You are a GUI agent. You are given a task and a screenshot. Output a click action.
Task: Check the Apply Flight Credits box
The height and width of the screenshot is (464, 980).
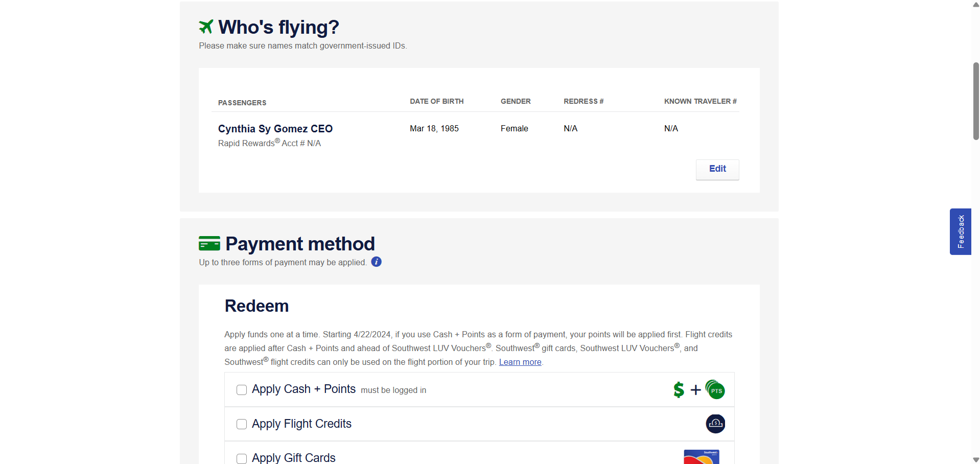242,424
